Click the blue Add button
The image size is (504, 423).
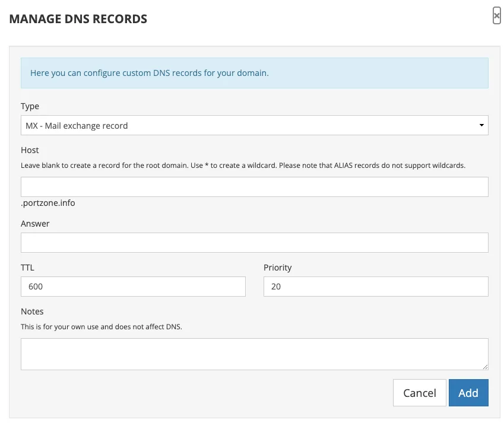click(x=468, y=393)
